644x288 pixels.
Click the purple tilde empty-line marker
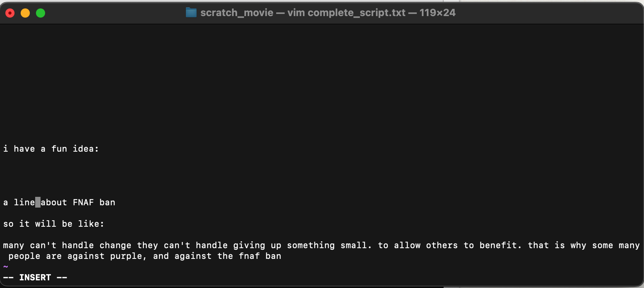[x=5, y=267]
